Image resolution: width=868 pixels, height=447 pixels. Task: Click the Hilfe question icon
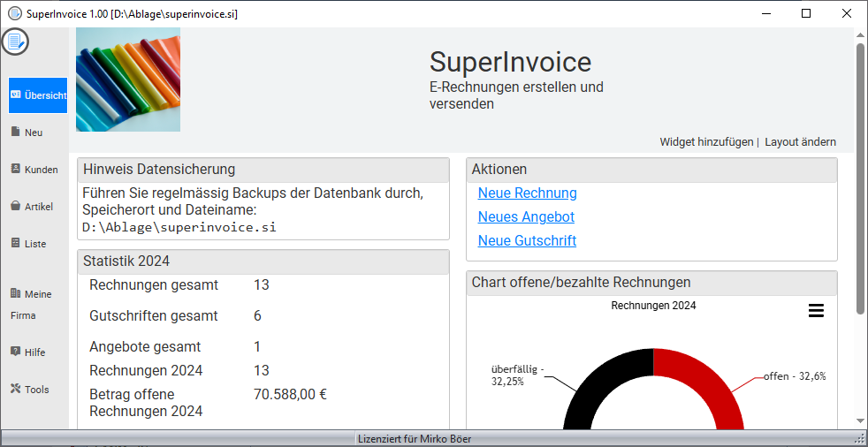point(16,352)
